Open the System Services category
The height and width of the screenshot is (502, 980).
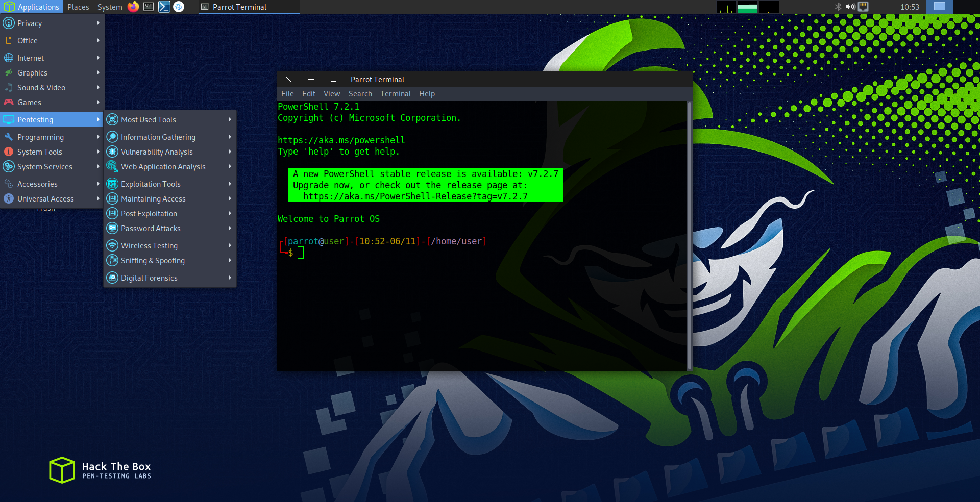tap(52, 166)
